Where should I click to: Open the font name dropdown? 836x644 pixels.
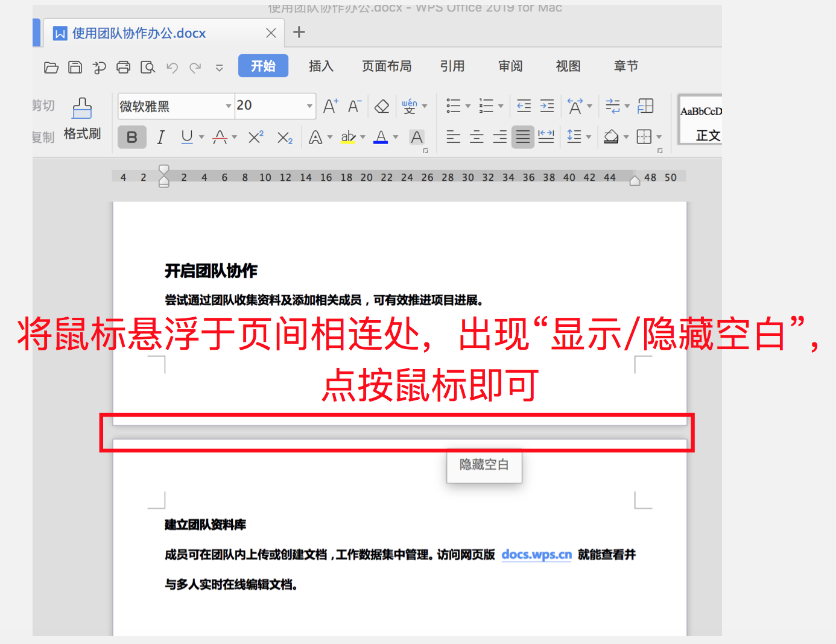pos(228,106)
